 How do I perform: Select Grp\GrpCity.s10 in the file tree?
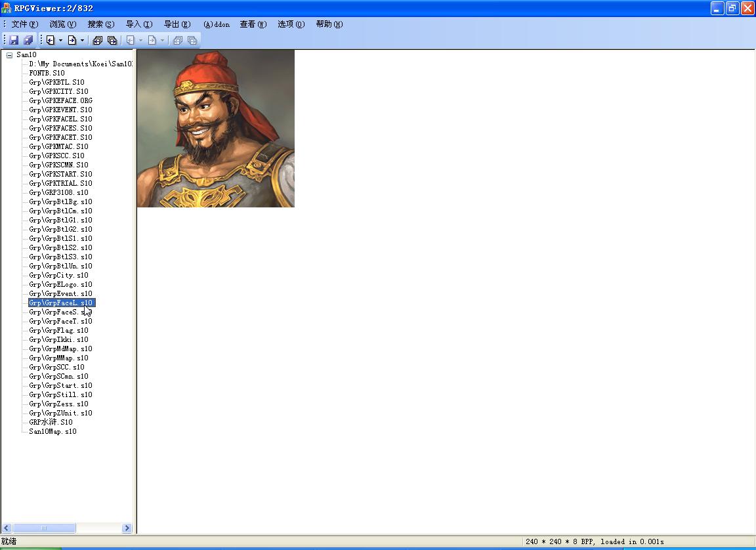[x=58, y=275]
